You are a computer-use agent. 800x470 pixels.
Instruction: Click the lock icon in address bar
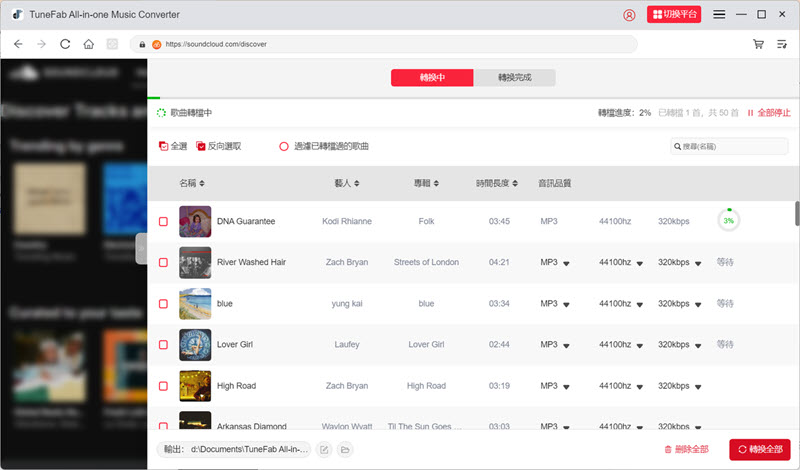point(142,44)
